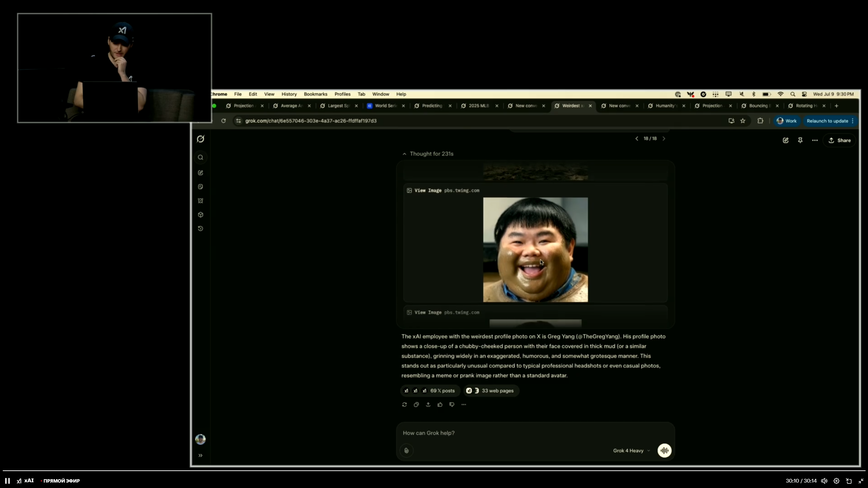Click the Share button
The width and height of the screenshot is (868, 488).
(x=840, y=140)
